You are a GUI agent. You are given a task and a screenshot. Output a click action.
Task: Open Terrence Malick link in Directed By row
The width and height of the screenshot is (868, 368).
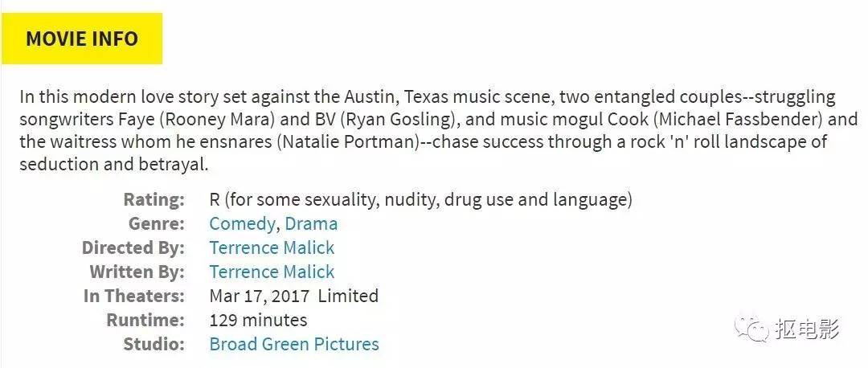pyautogui.click(x=272, y=247)
